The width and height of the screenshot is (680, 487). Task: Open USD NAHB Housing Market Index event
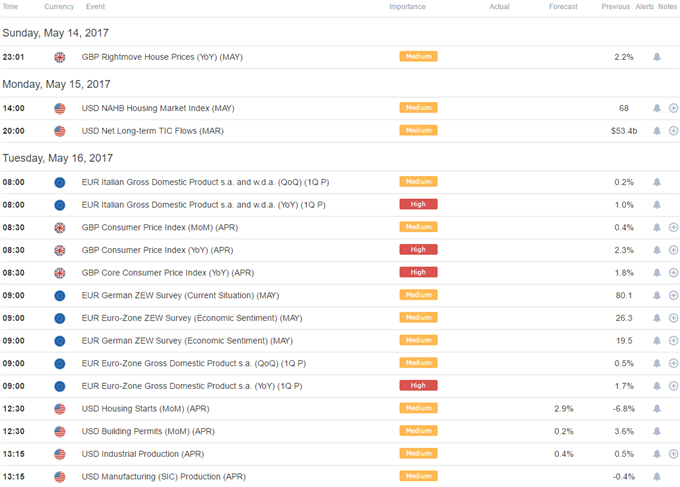click(x=158, y=108)
